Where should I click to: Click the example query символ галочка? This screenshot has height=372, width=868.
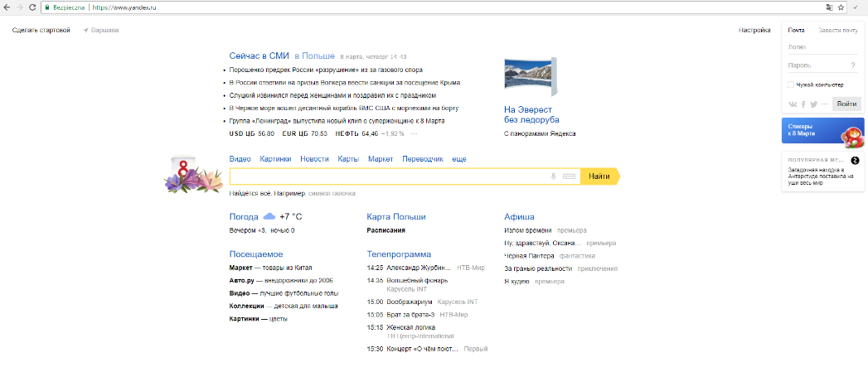331,194
